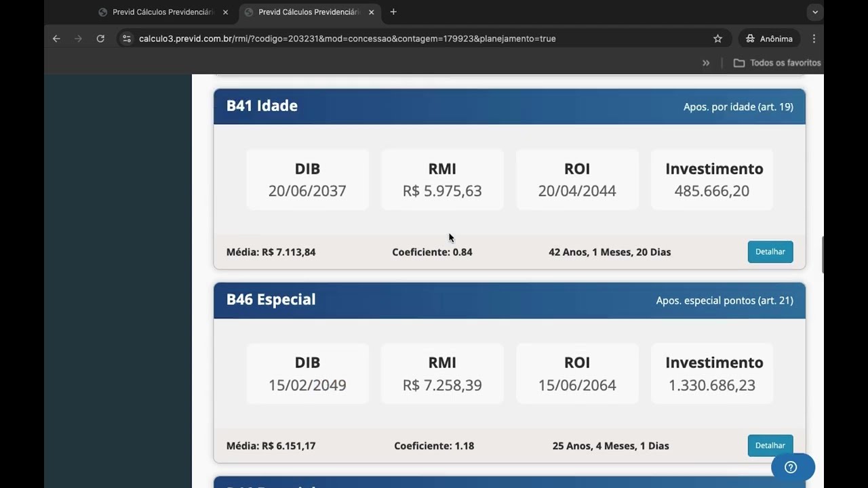Click the Coeficiente: 1.18 text
This screenshot has height=488, width=868.
(x=434, y=446)
